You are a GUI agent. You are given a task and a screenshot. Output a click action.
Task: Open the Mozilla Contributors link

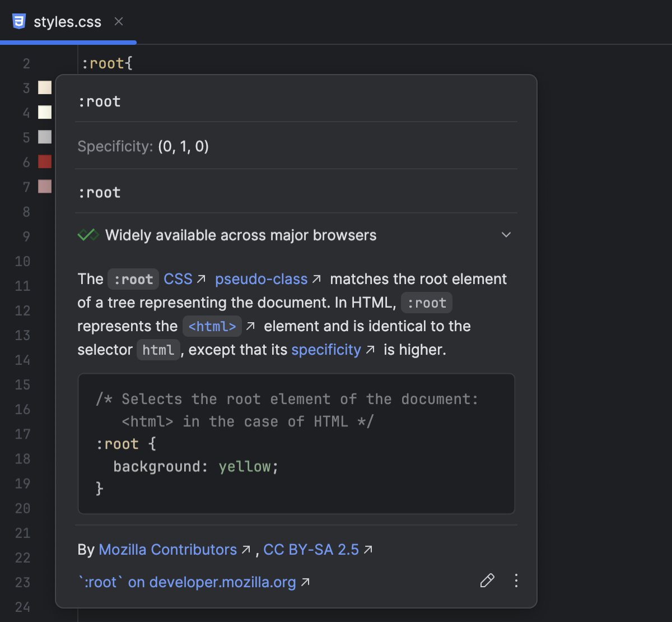pos(167,550)
